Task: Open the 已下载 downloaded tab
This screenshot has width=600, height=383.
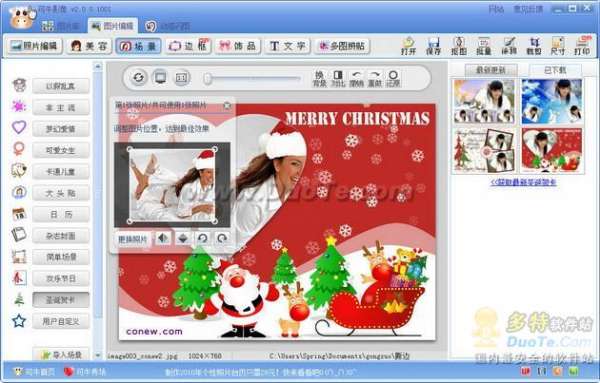Action: coord(555,70)
